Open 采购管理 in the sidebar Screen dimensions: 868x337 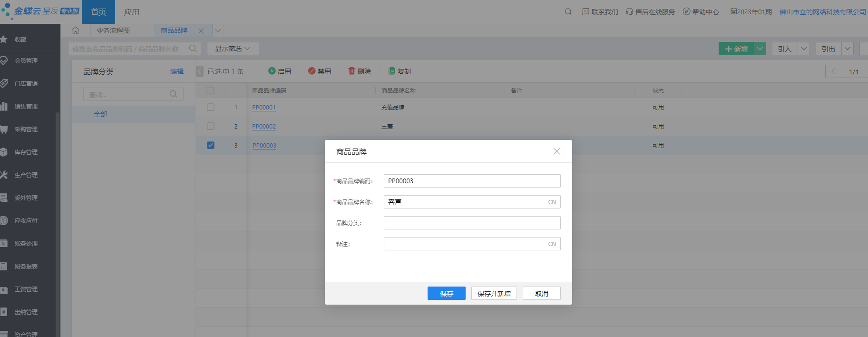[x=26, y=129]
